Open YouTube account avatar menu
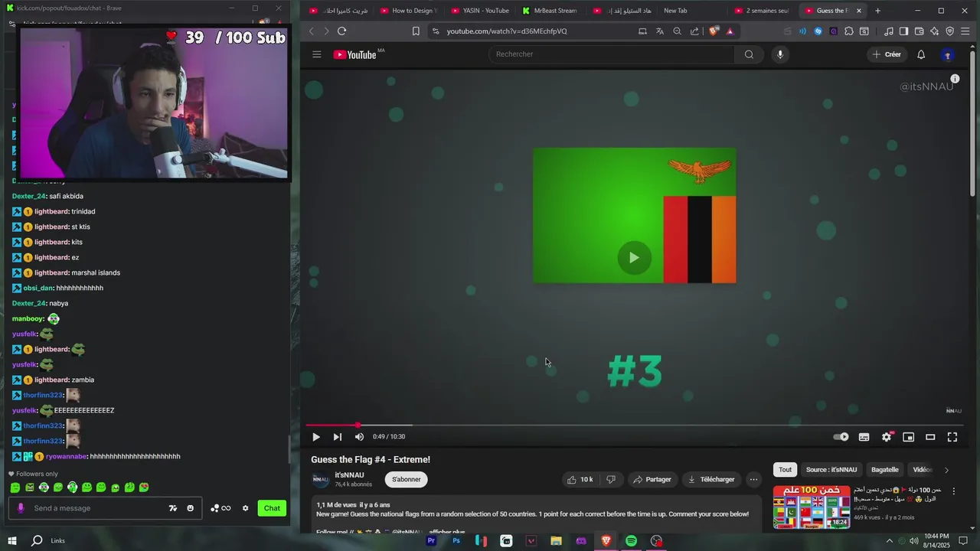980x551 pixels. point(948,55)
